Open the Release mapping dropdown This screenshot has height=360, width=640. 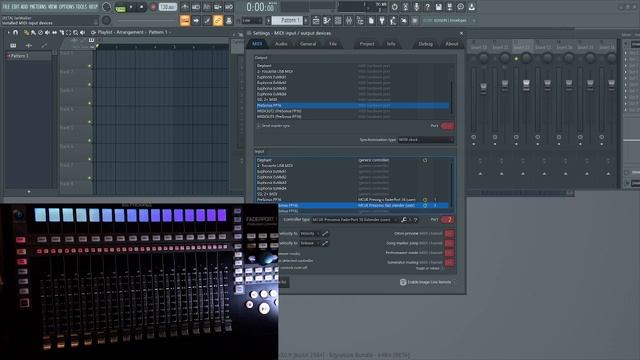coord(310,243)
